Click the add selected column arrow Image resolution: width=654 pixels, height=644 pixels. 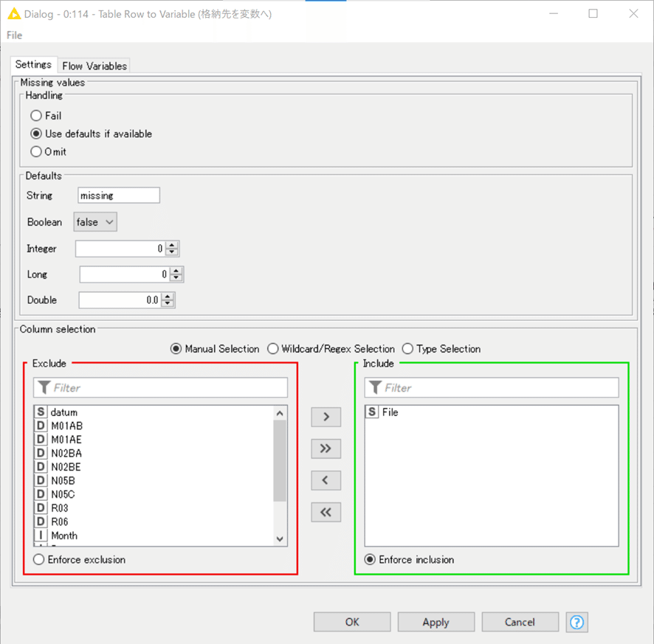coord(326,417)
